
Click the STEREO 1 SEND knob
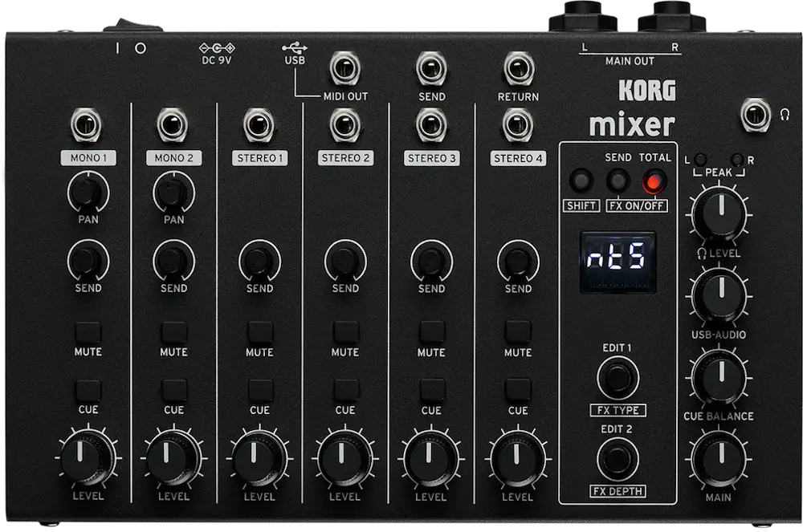(259, 261)
